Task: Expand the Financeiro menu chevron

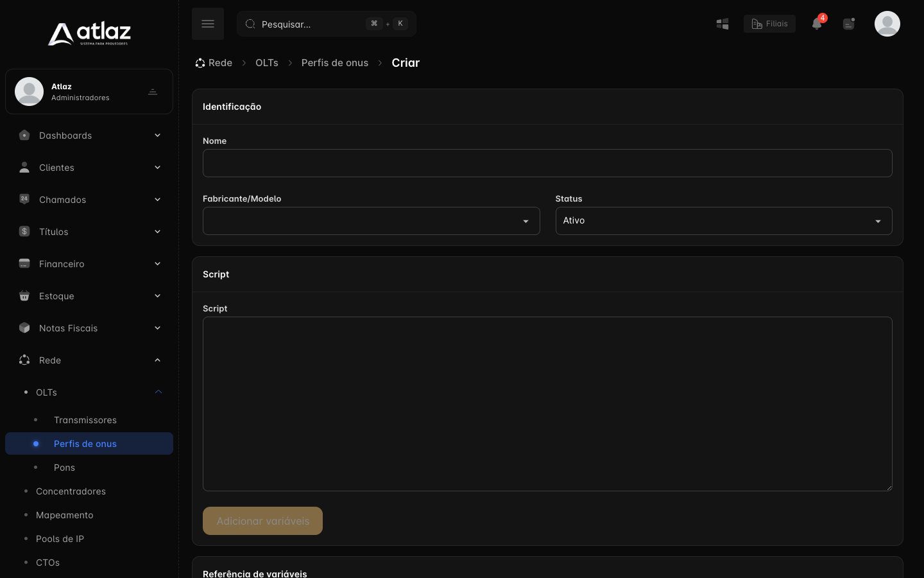Action: pos(157,264)
